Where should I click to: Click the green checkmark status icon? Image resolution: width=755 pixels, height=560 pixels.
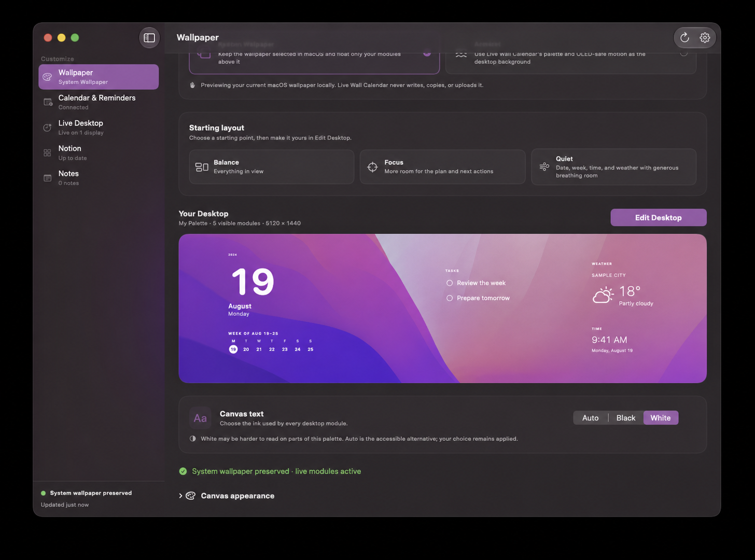click(183, 471)
